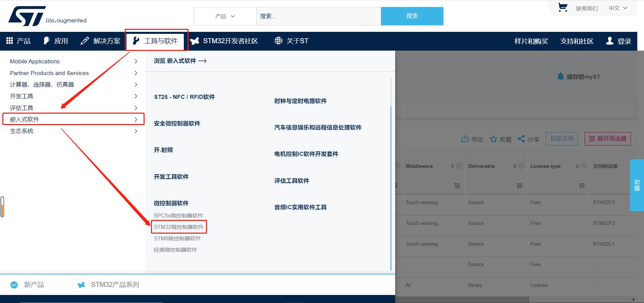
Task: Click the Binary deliverable cell
Action: point(475,285)
